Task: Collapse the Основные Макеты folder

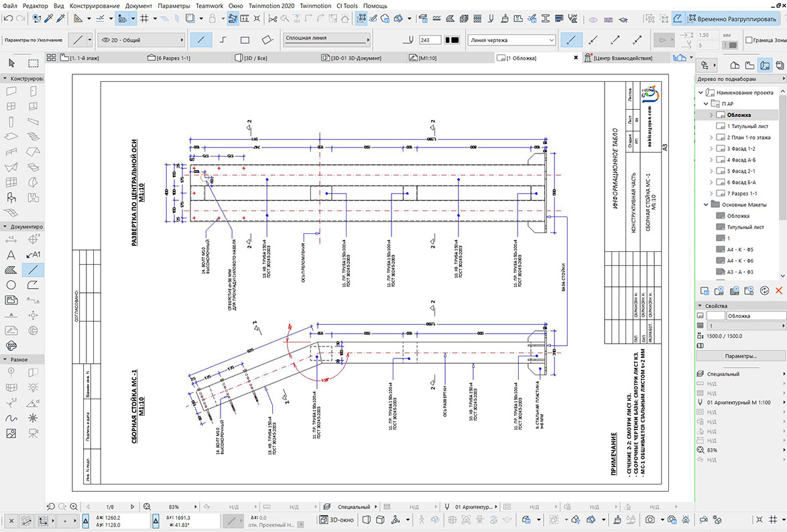Action: (x=706, y=205)
